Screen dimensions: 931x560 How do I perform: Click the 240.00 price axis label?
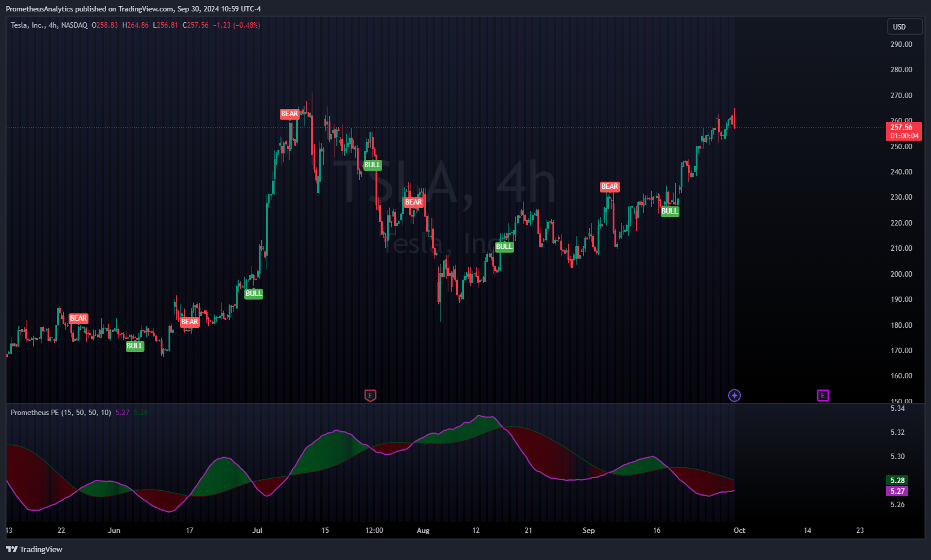pos(901,172)
